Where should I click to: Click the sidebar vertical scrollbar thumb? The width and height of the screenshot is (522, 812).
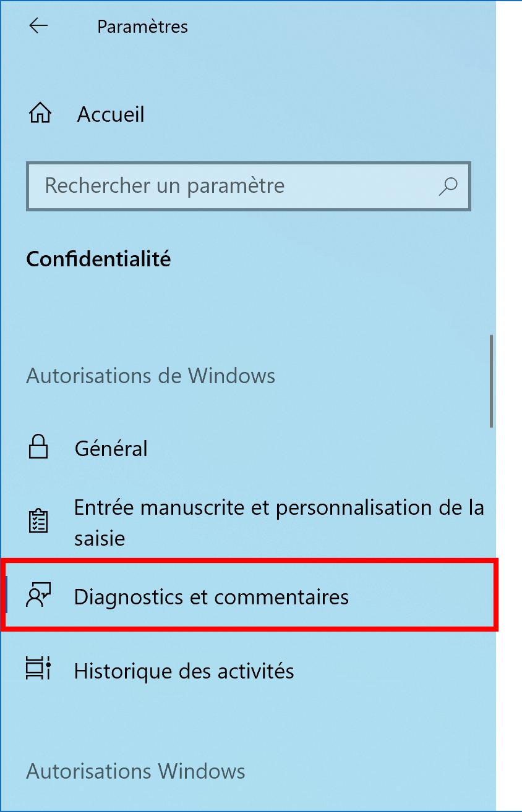(x=492, y=381)
